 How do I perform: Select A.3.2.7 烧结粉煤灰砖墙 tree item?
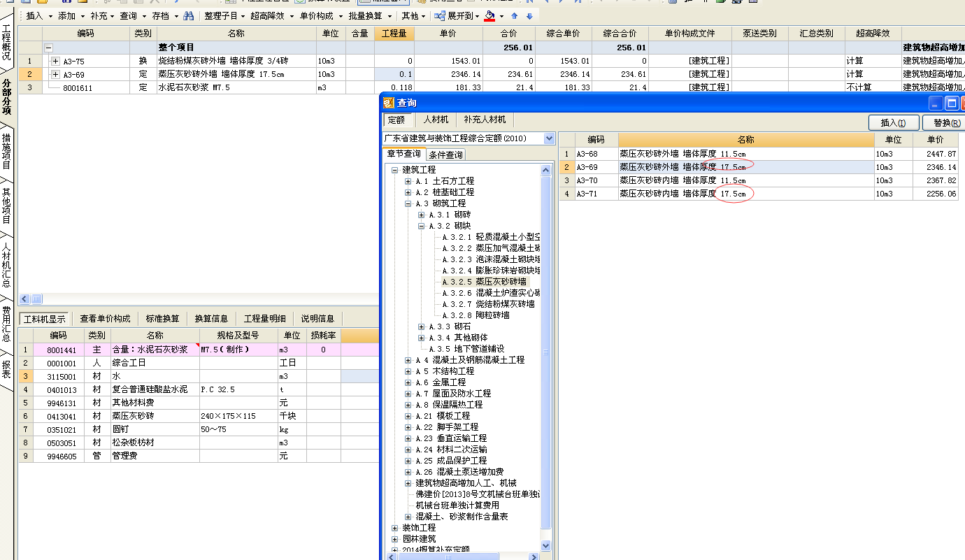point(488,304)
